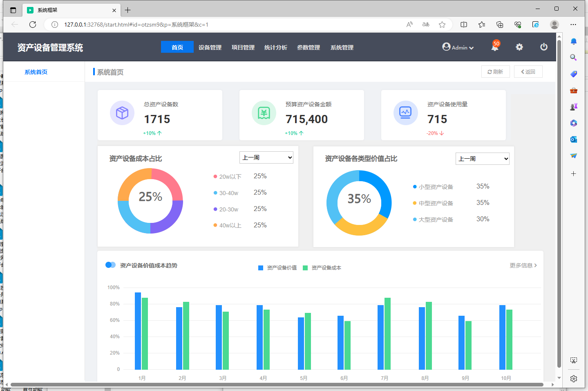The image size is (588, 391).
Task: Click the 20w以下 legend entry
Action: (228, 177)
